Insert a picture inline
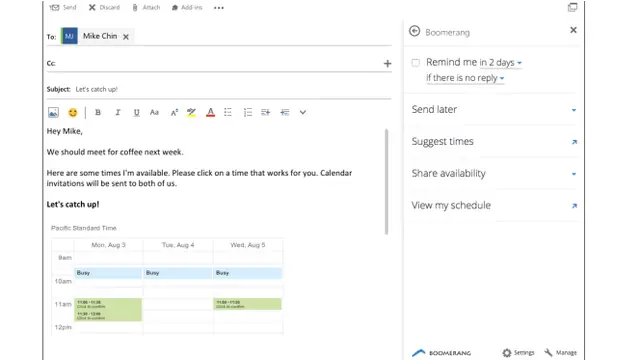The height and width of the screenshot is (360, 640). (53, 112)
